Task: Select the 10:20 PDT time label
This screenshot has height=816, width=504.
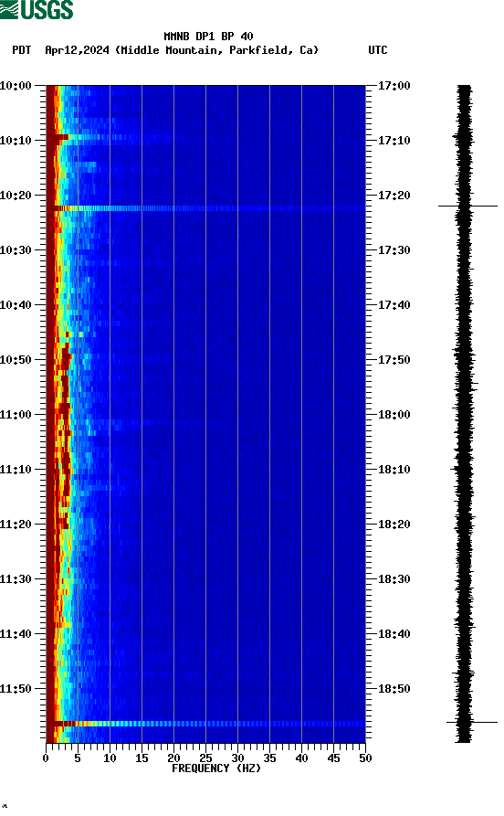Action: click(16, 196)
